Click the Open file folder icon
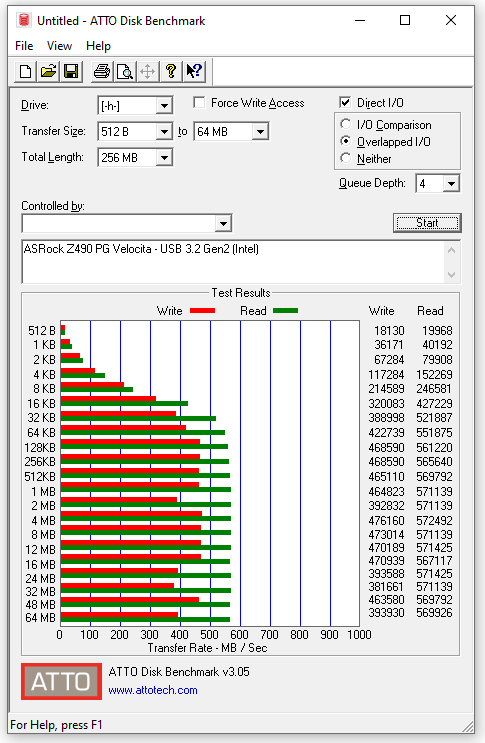 [48, 72]
